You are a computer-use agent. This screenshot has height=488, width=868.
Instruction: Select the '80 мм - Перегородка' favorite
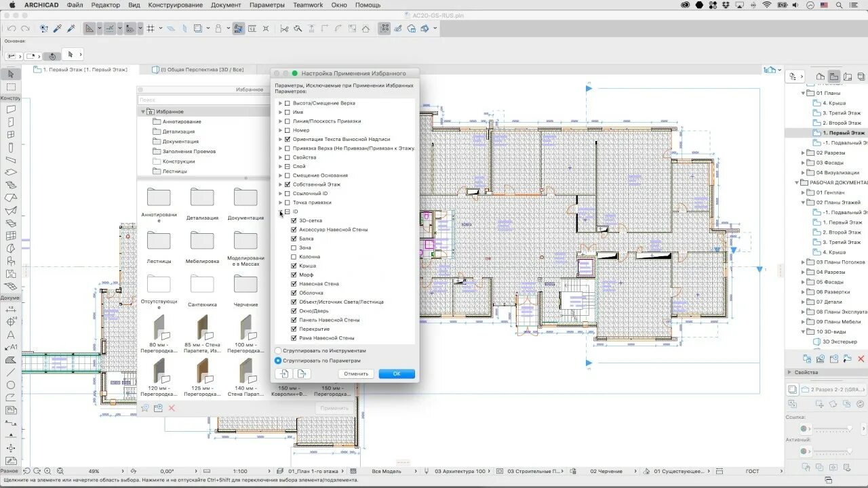point(159,334)
